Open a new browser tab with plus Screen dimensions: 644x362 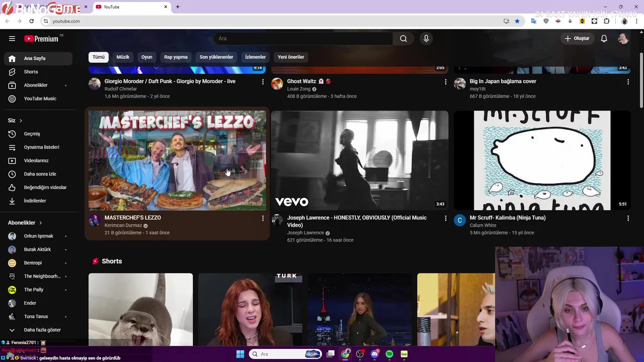coord(178,7)
